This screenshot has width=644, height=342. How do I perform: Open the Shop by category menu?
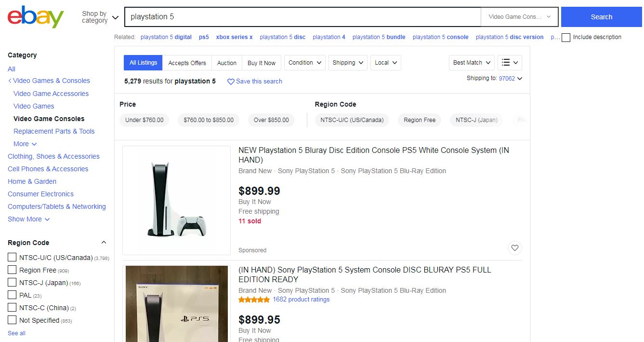100,17
